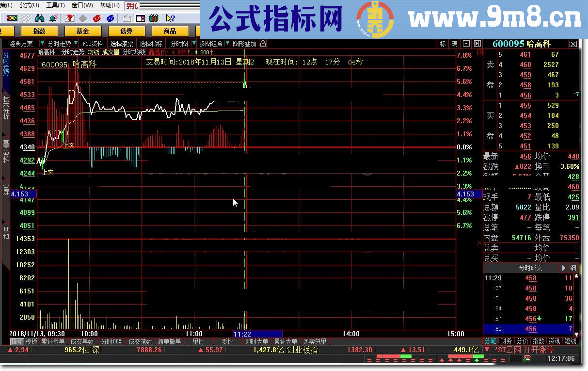Select the 全屏 vertical side tab
This screenshot has width=588, height=371.
coord(5,189)
